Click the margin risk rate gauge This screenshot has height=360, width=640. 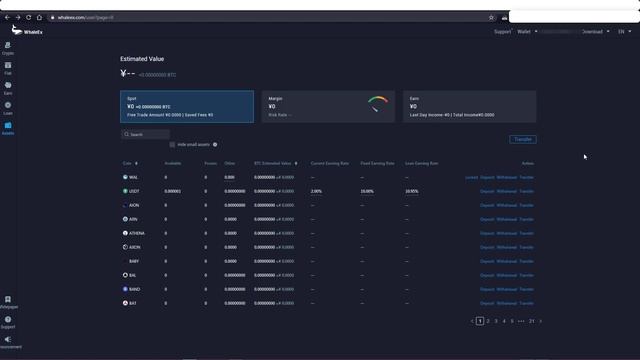378,104
